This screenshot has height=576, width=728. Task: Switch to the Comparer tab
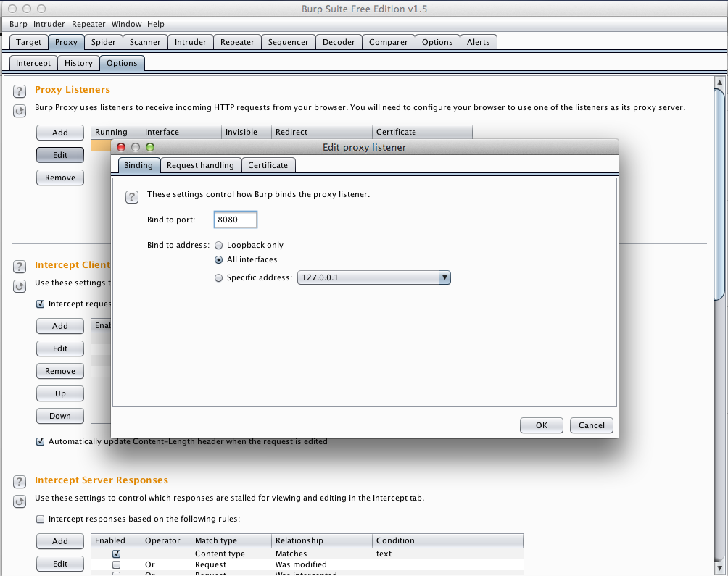[x=388, y=42]
